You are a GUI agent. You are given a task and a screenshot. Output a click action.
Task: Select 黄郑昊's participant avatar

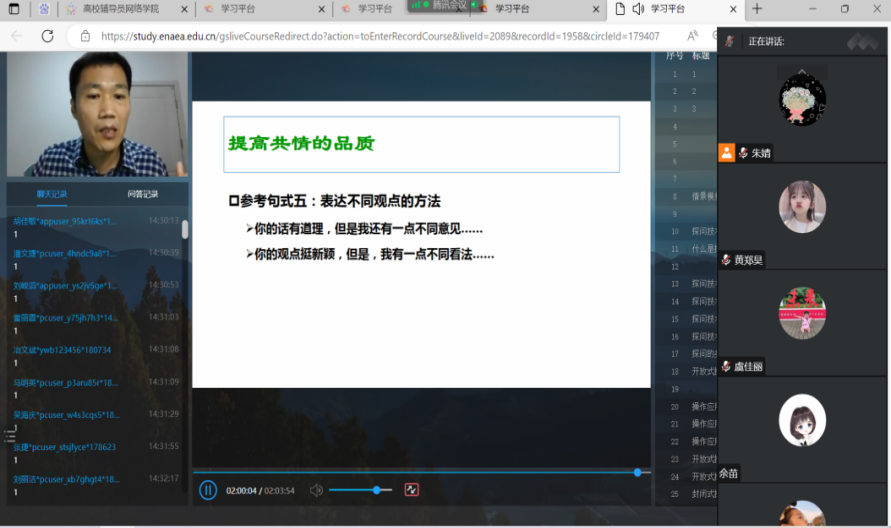(802, 207)
